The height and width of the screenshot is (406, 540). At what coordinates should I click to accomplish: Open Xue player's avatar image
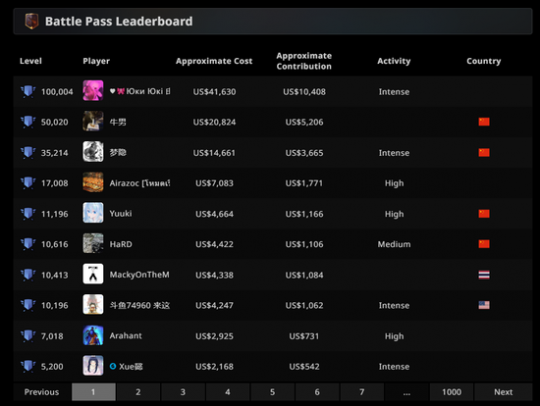pos(93,365)
